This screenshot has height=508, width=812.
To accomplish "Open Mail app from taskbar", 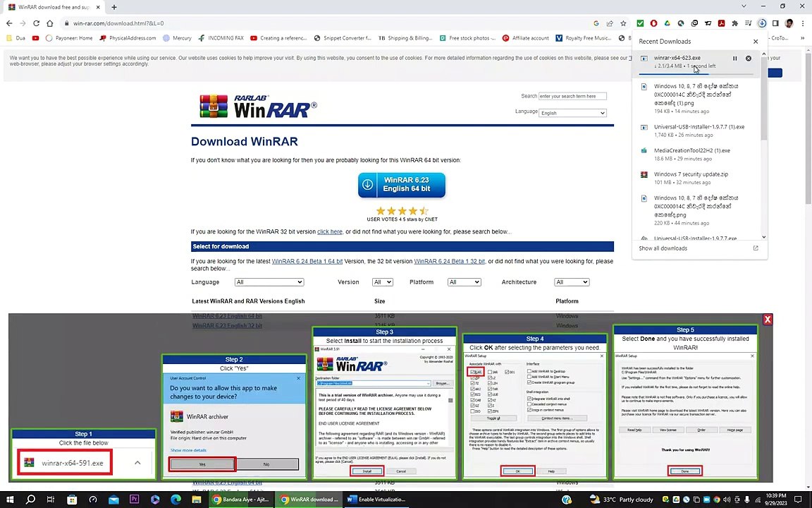I will (113, 500).
